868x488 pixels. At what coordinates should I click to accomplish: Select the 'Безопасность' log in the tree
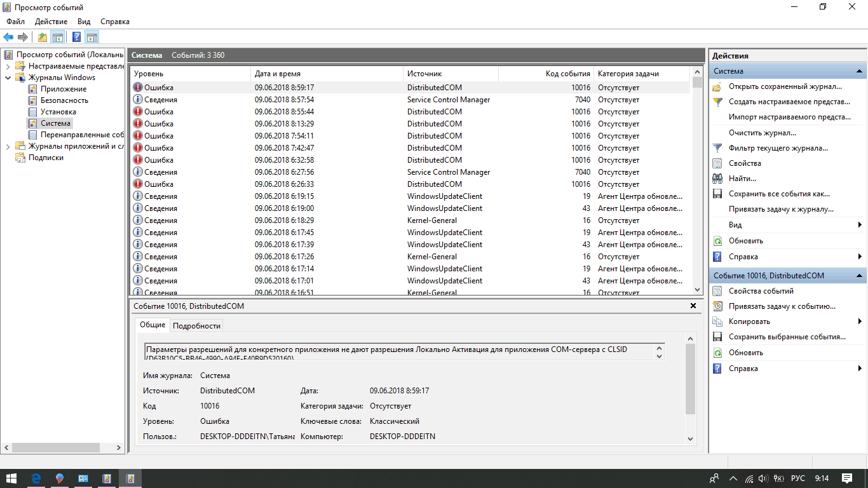tap(64, 100)
